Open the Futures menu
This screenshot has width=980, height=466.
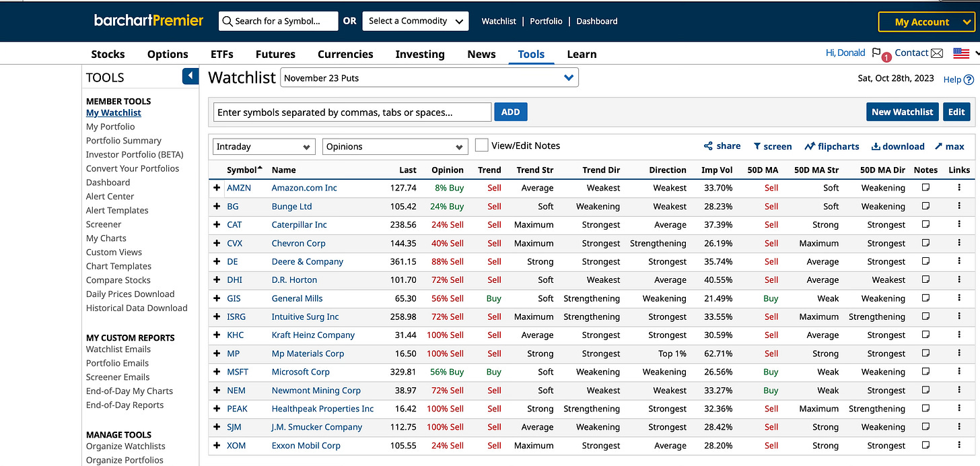coord(275,54)
